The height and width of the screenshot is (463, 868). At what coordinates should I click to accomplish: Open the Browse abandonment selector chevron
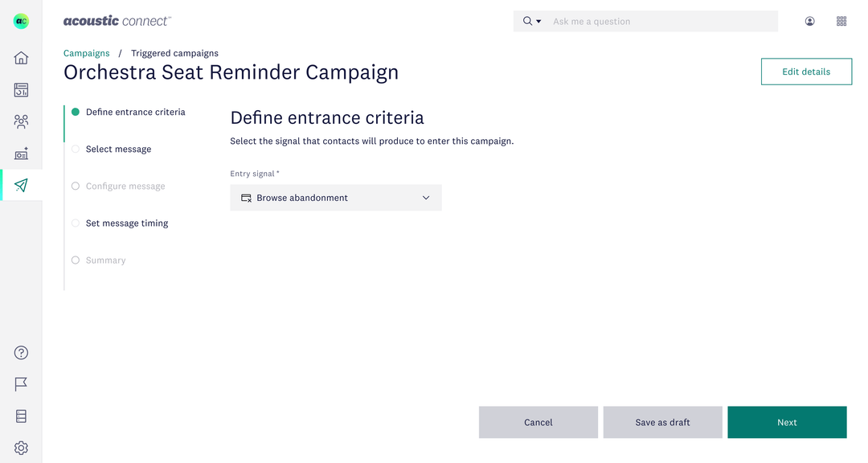[426, 198]
